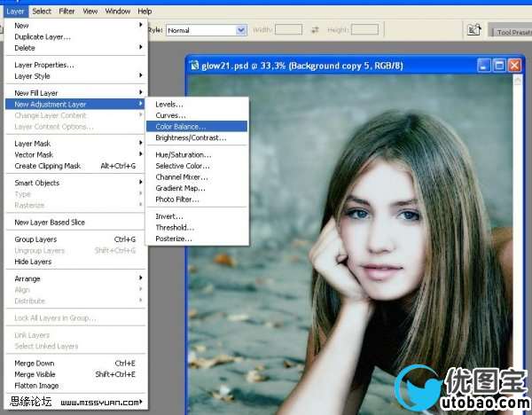
Task: Open the Select menu in menu bar
Action: pos(42,12)
